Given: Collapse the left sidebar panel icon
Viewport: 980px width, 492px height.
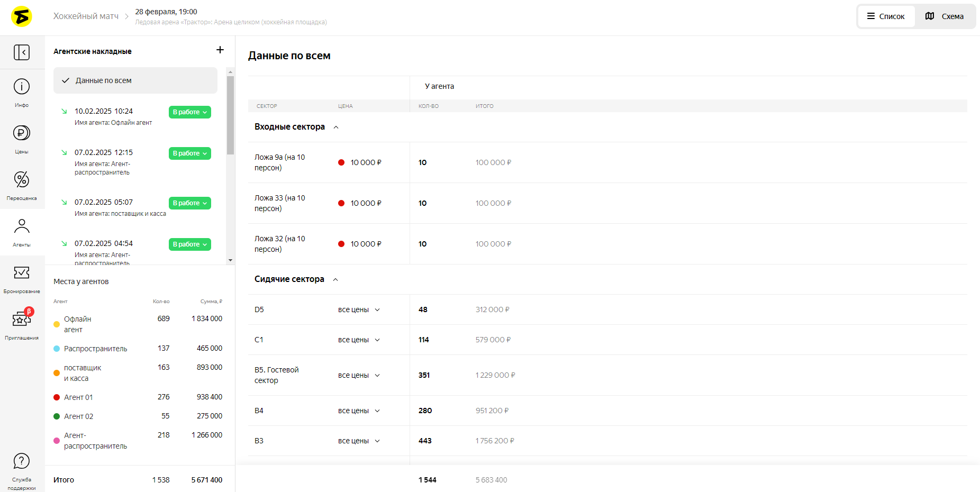Looking at the screenshot, I should coord(22,52).
